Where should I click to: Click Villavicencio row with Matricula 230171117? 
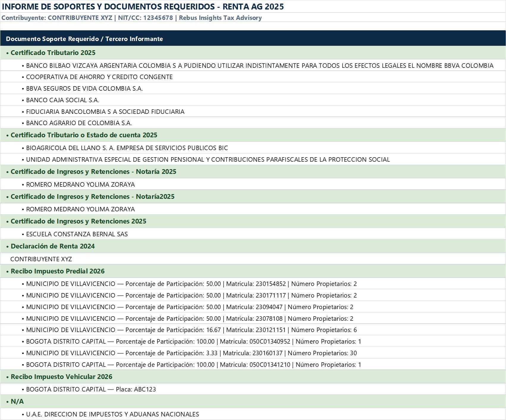[x=253, y=295]
